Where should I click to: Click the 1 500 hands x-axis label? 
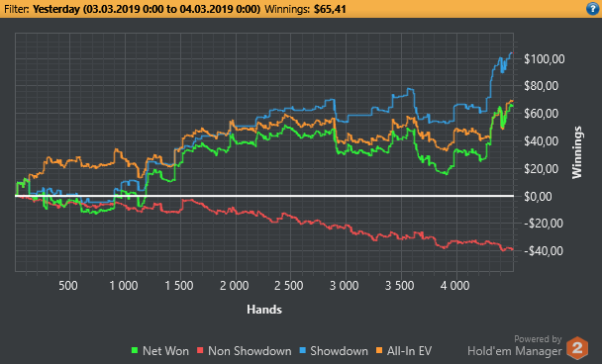tap(179, 286)
